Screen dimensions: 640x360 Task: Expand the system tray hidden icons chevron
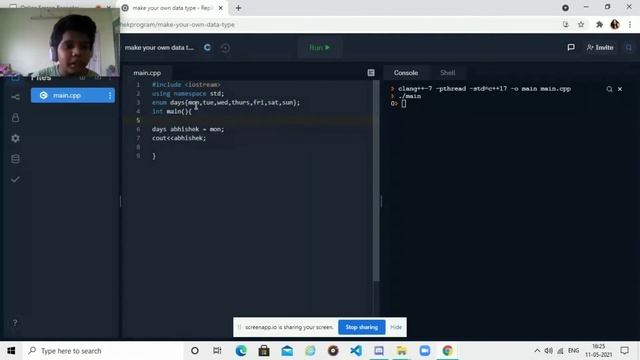tap(537, 351)
